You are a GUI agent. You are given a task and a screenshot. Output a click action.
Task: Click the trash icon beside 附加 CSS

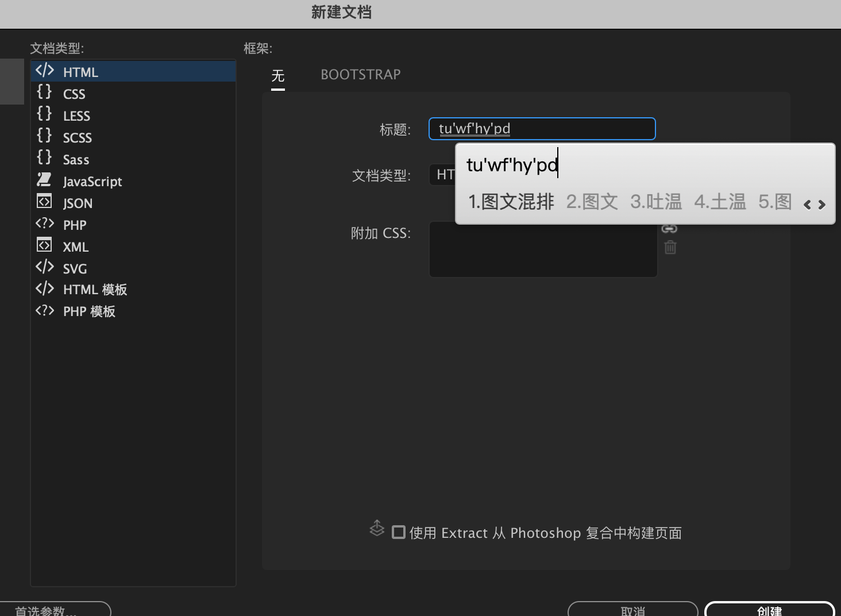tap(670, 248)
